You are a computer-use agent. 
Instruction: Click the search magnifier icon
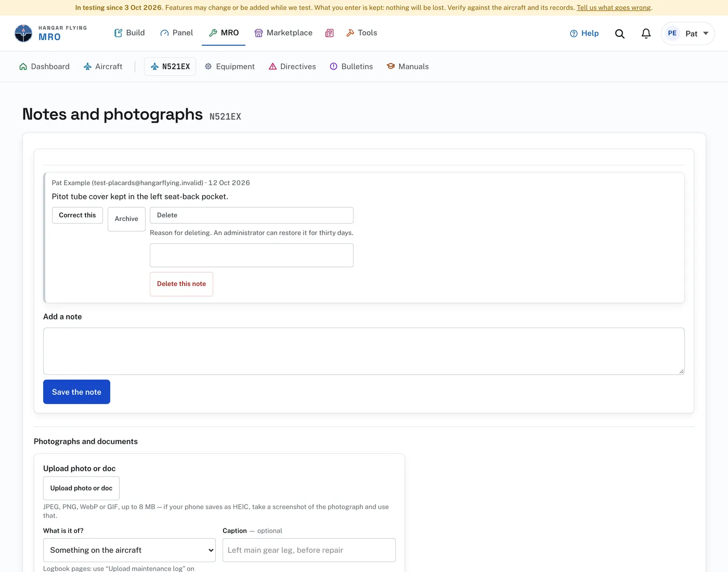coord(620,33)
